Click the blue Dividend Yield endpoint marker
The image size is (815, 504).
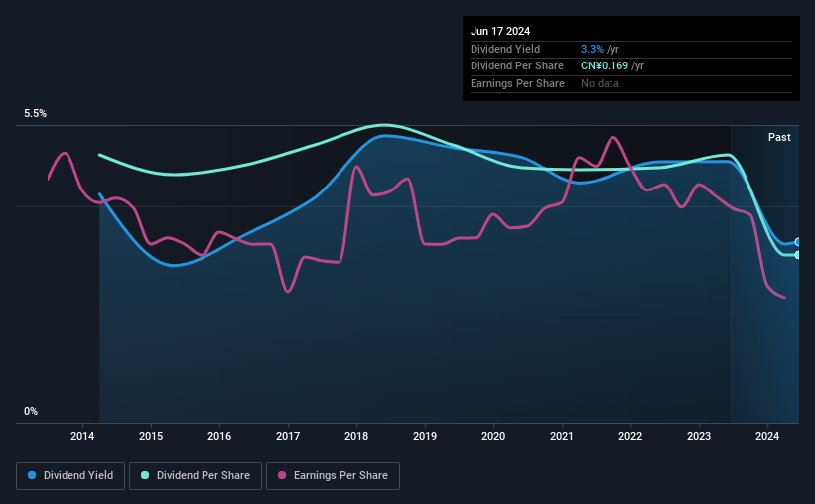[x=797, y=242]
